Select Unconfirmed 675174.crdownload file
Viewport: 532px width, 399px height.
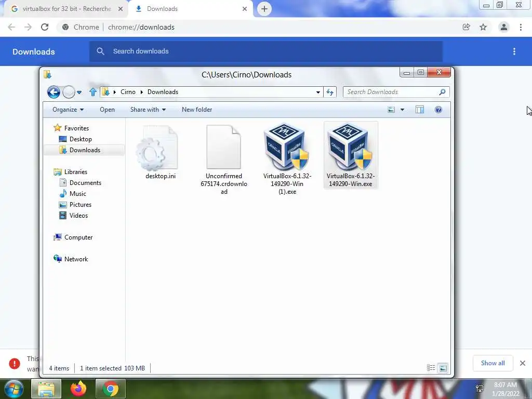(223, 159)
